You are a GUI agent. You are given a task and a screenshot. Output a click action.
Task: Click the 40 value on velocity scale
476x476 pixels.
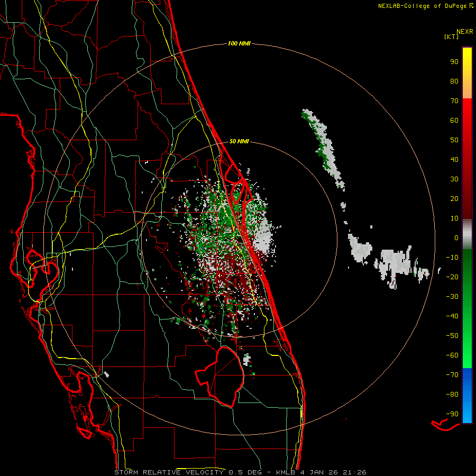454,159
